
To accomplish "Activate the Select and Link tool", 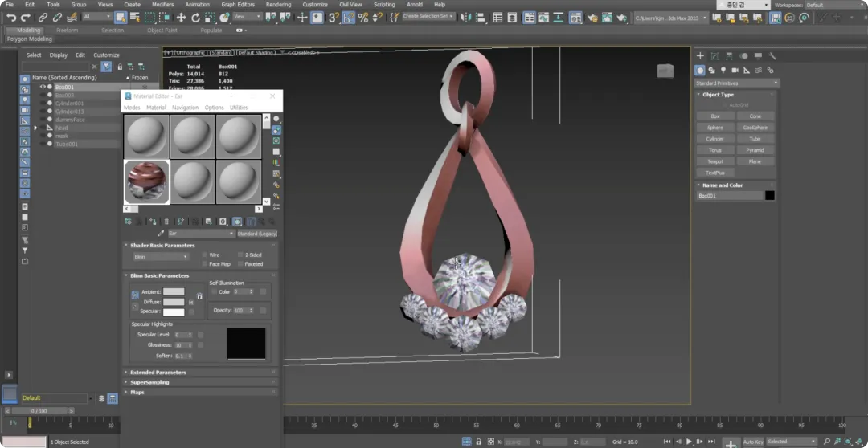I will pyautogui.click(x=43, y=18).
